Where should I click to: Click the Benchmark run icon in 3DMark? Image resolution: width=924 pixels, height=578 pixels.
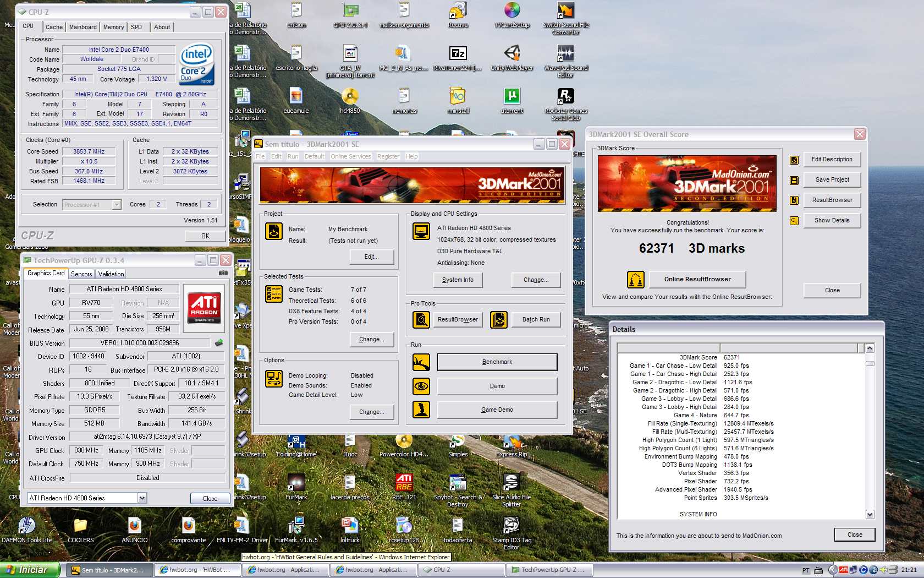pos(421,362)
